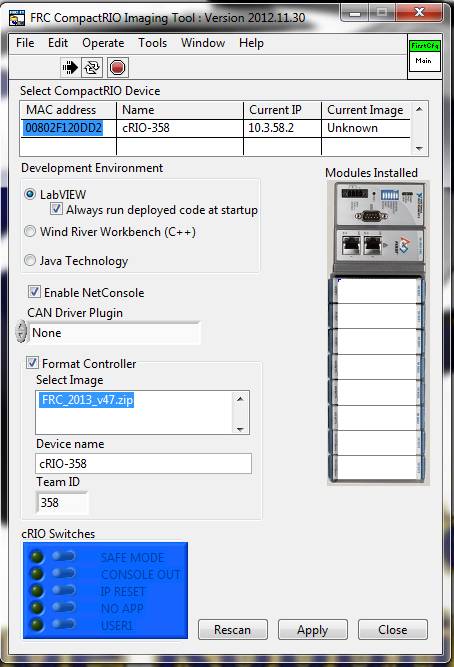
Task: Click device table scroll down arrow
Action: pyautogui.click(x=419, y=148)
